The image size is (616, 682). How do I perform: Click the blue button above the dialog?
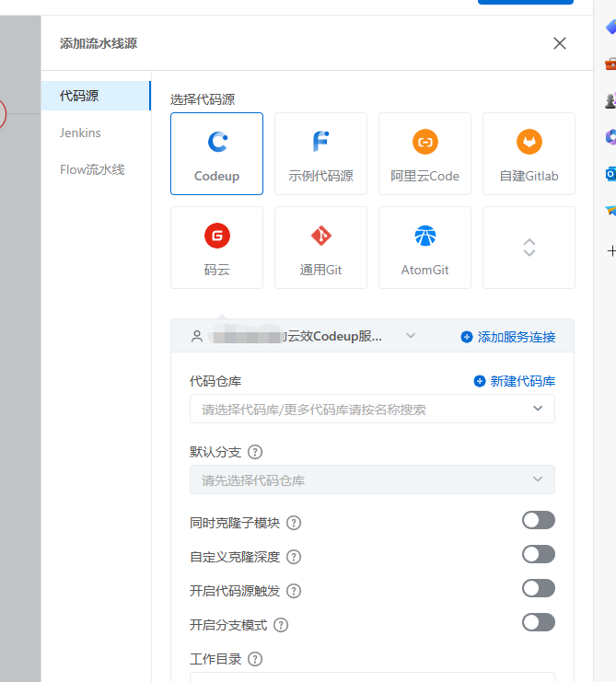click(x=526, y=2)
